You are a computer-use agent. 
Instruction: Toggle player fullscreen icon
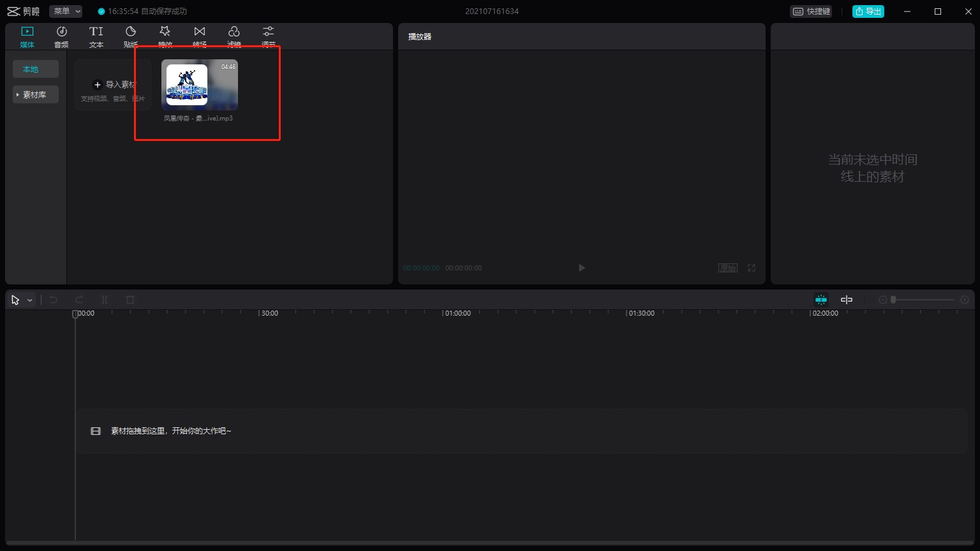coord(752,268)
